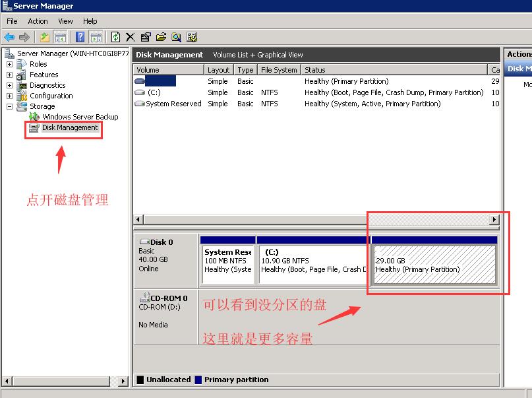Select Features in the tree
The image size is (532, 398).
pyautogui.click(x=44, y=75)
